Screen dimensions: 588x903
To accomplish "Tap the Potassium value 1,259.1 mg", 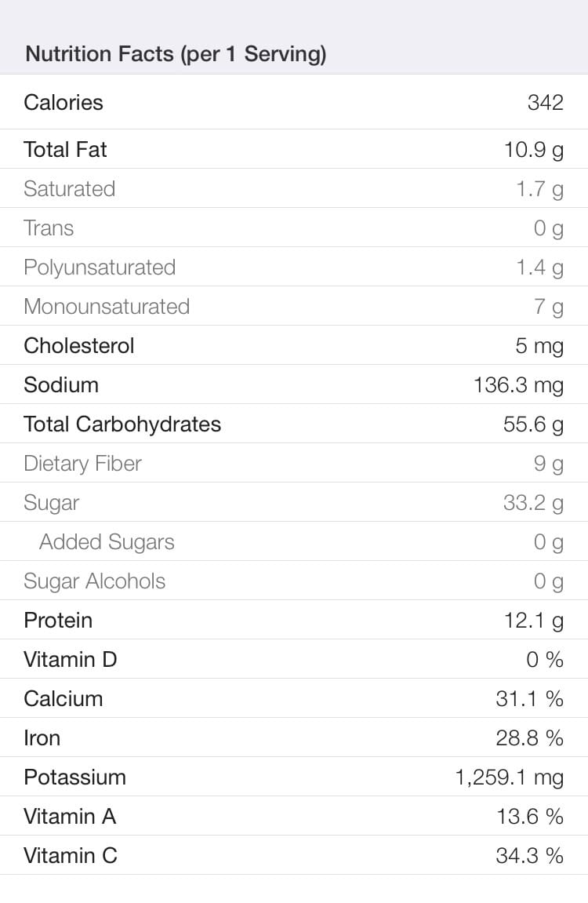I will click(x=509, y=777).
